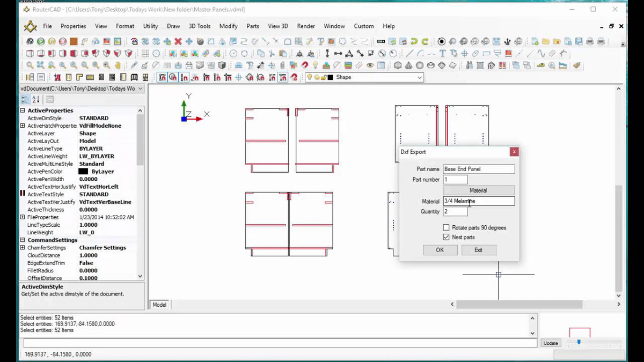This screenshot has height=362, width=644.
Task: Click the green redo arrow icon
Action: (x=425, y=41)
